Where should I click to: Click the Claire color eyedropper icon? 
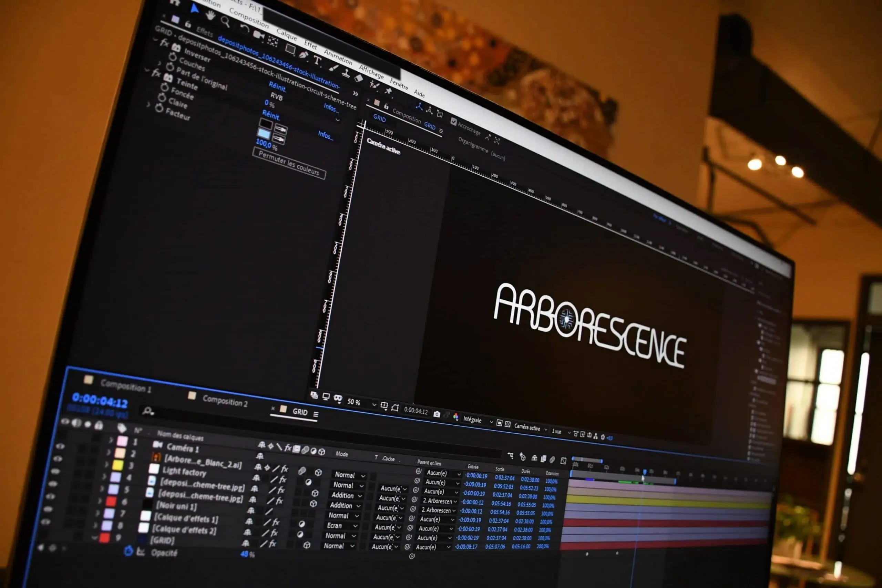(x=278, y=140)
